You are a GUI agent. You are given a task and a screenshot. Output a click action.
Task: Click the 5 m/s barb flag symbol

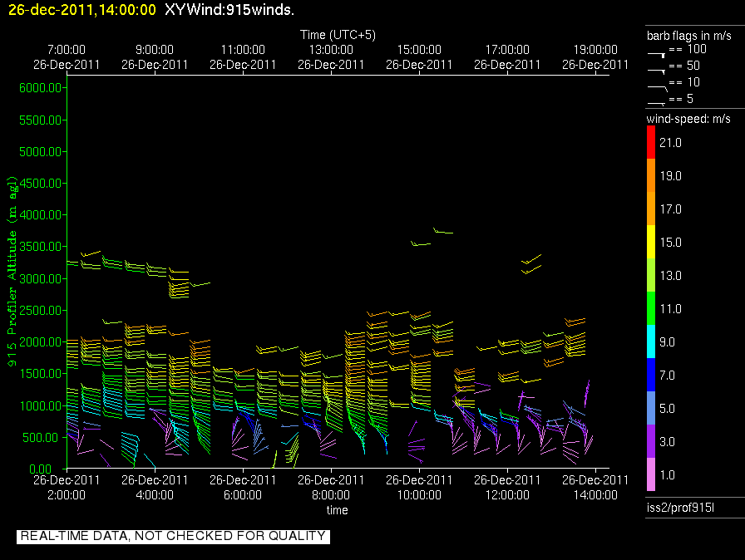656,104
